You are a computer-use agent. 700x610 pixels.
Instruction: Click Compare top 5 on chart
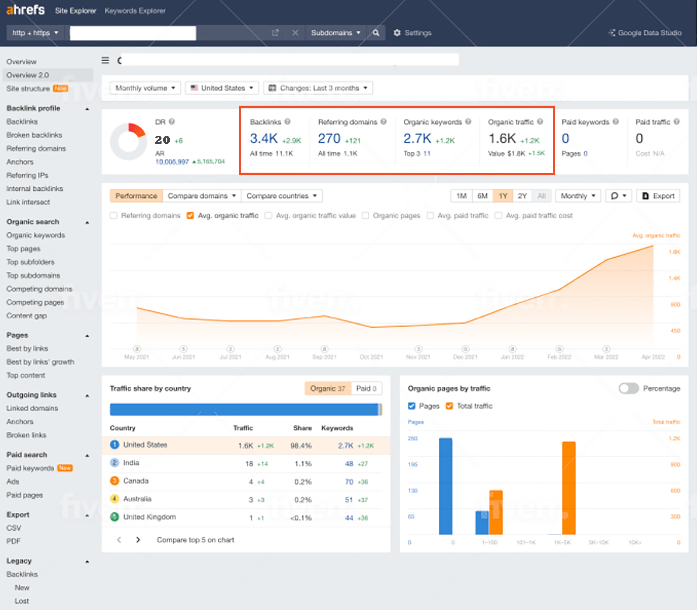(x=196, y=540)
